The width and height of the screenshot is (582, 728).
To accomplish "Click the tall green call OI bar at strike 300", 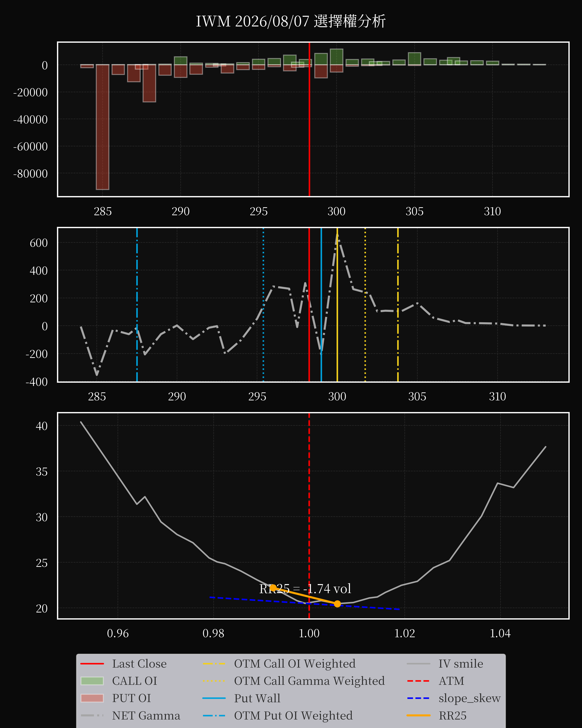I will click(x=336, y=57).
